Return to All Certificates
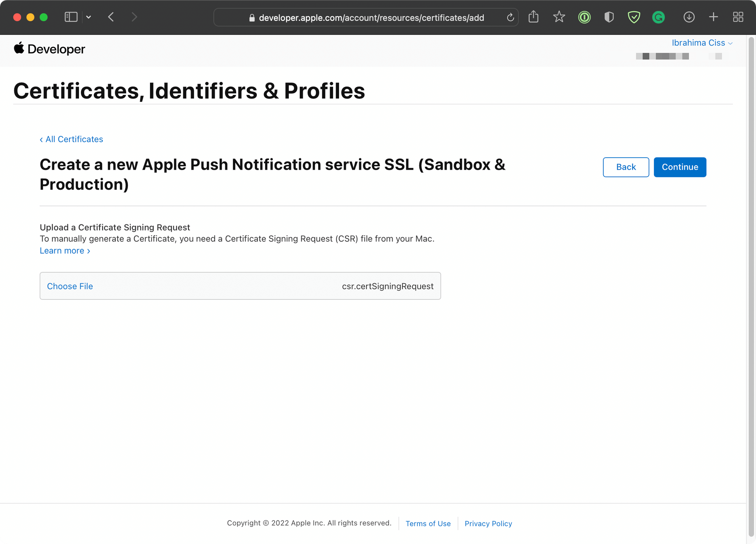The height and width of the screenshot is (544, 756). [71, 139]
